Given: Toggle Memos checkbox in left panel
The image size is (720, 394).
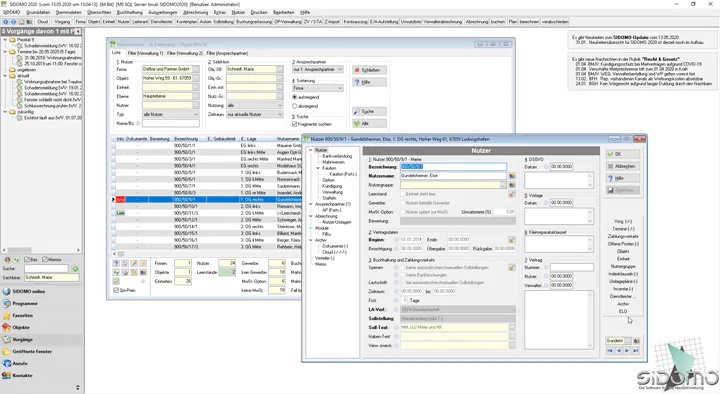Looking at the screenshot, I should point(45,260).
